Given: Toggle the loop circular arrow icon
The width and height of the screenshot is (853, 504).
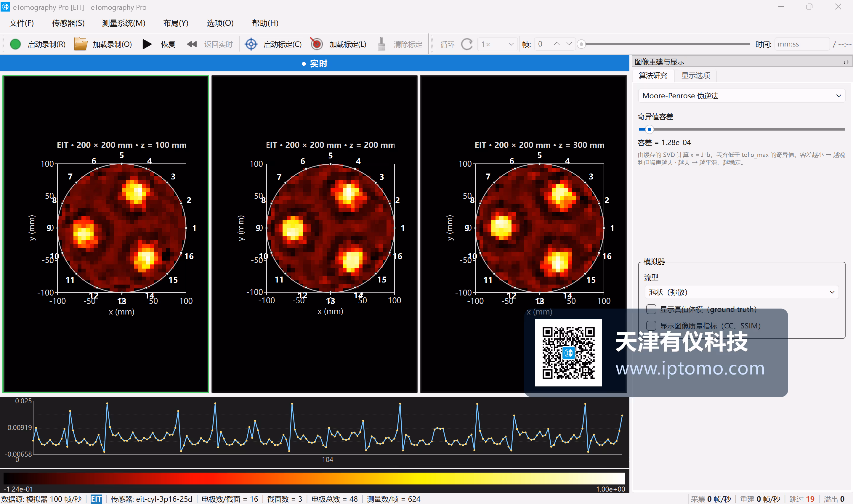Looking at the screenshot, I should coord(467,44).
